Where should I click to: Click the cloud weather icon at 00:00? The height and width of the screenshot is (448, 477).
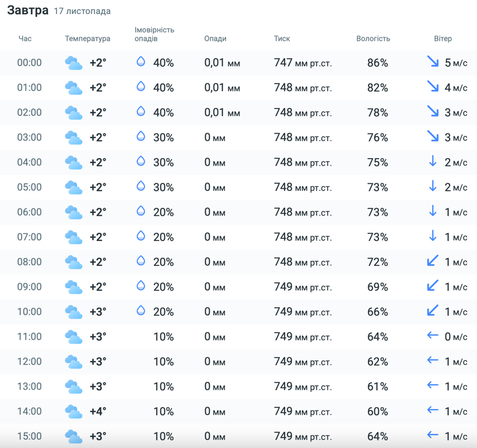(x=73, y=63)
